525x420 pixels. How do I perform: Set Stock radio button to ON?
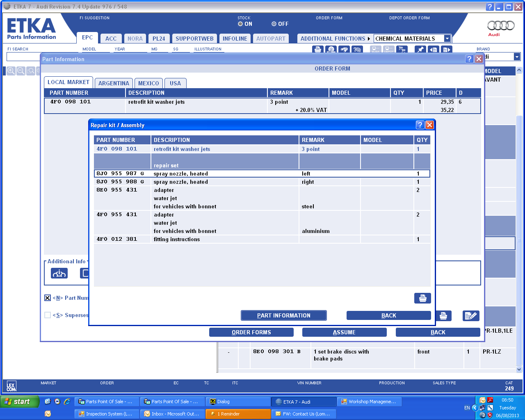tap(240, 24)
